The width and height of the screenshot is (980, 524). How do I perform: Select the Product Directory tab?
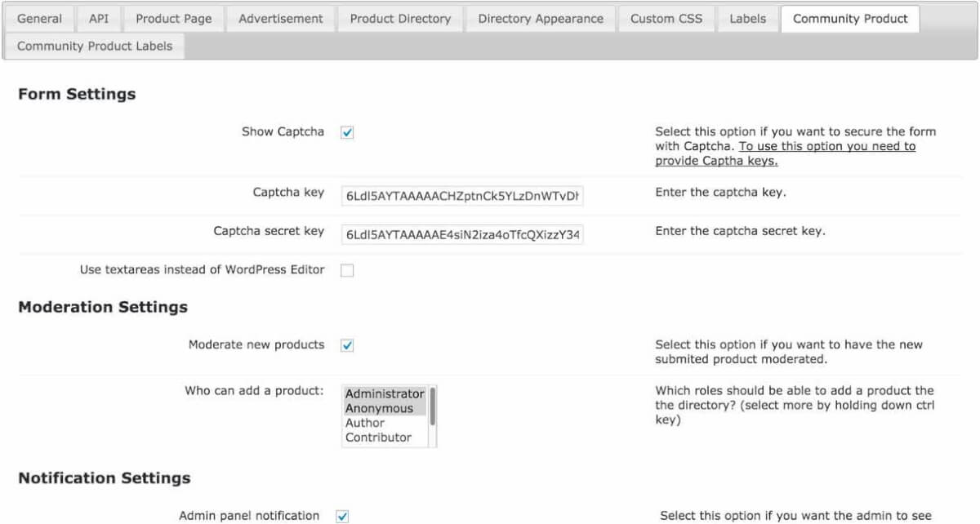click(x=400, y=19)
